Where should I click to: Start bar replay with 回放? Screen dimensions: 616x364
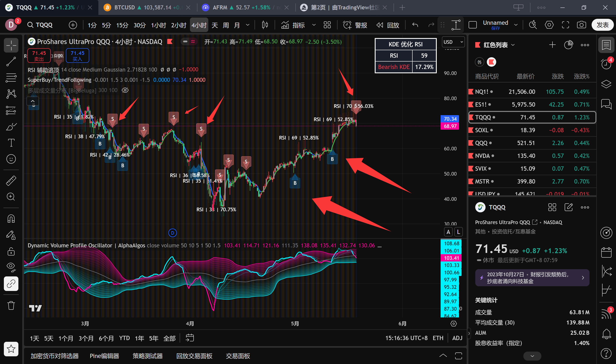coord(388,25)
